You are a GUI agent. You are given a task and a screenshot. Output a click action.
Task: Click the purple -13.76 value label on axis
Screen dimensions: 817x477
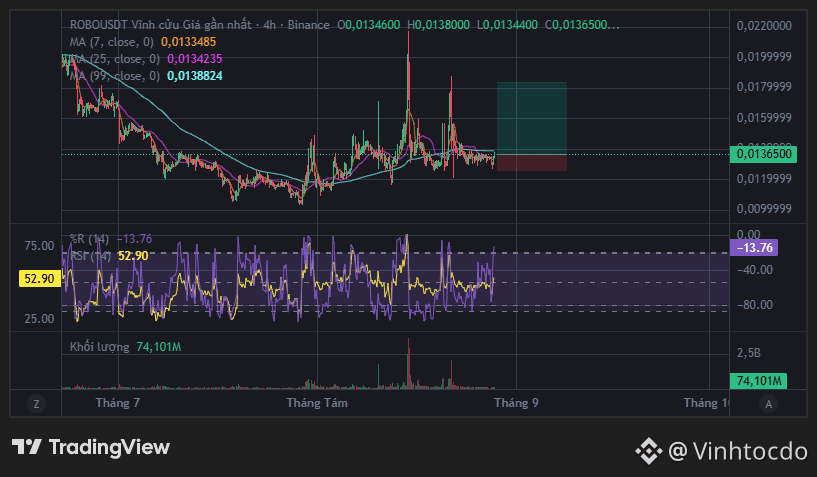pos(754,248)
